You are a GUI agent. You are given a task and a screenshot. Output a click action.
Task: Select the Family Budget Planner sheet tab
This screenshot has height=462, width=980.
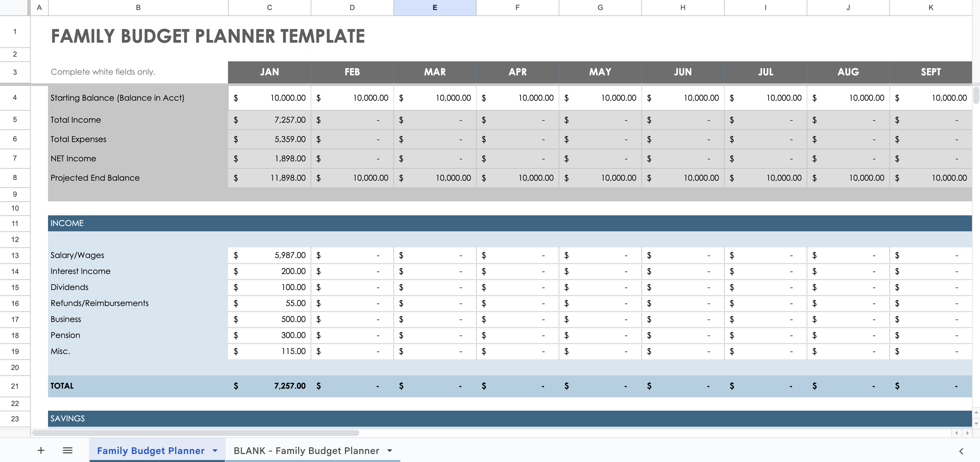click(x=150, y=451)
